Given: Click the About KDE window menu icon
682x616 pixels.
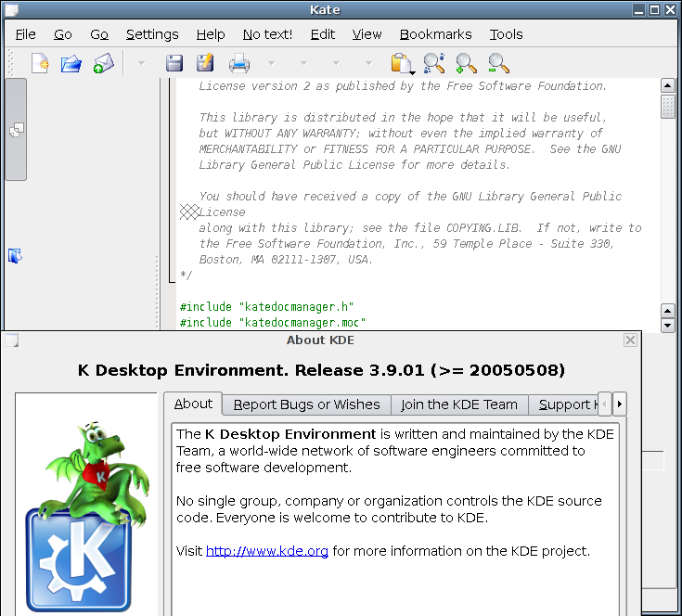Looking at the screenshot, I should click(x=12, y=340).
